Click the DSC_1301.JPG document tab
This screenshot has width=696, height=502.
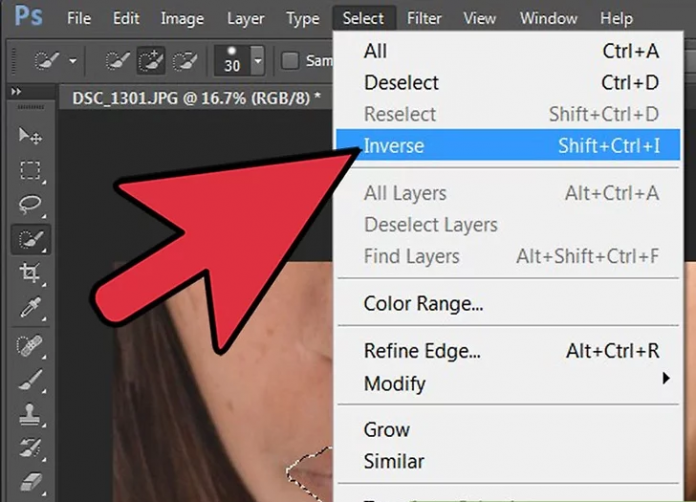[x=190, y=97]
